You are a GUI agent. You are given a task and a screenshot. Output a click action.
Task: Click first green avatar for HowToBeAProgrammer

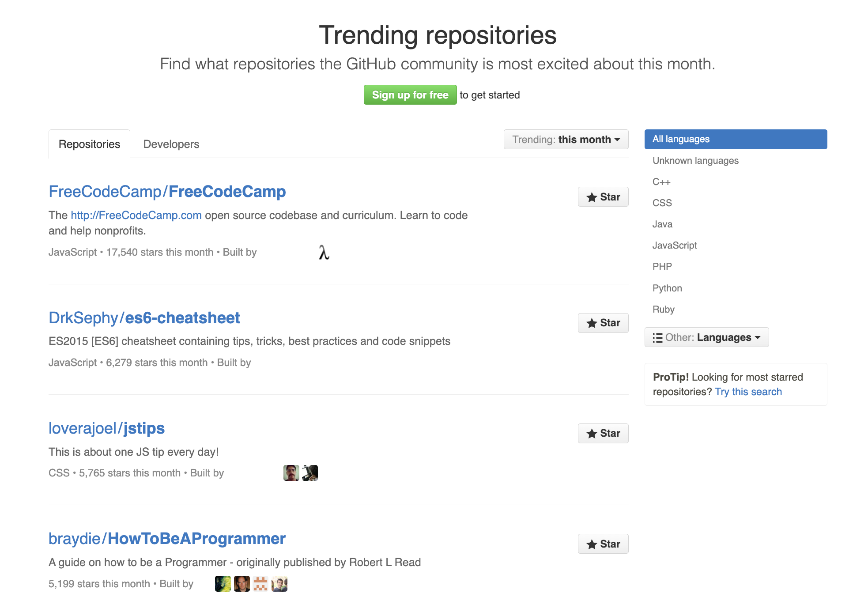pos(223,584)
